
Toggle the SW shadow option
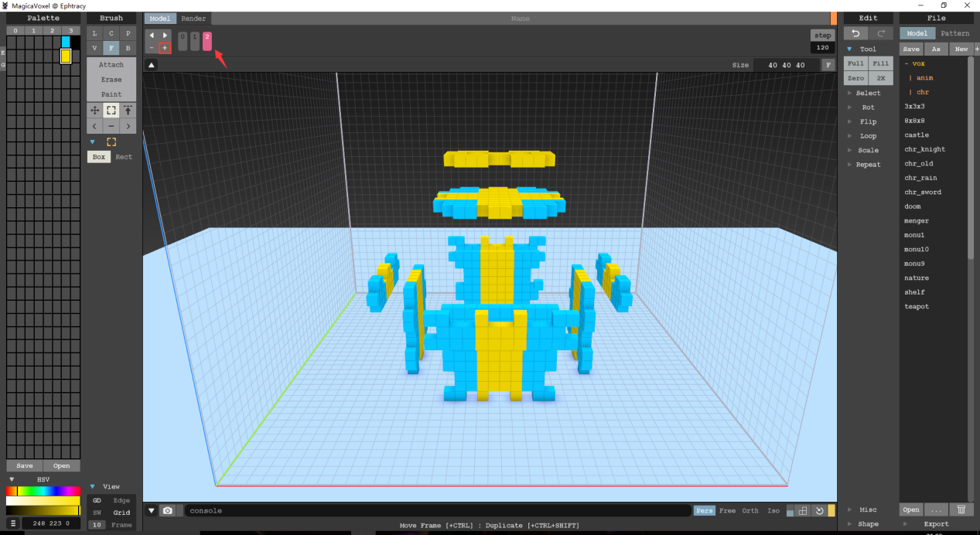(x=97, y=513)
